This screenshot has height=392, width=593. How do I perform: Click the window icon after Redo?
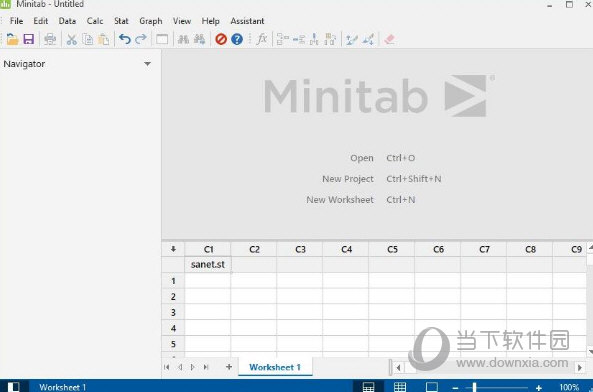[x=162, y=39]
